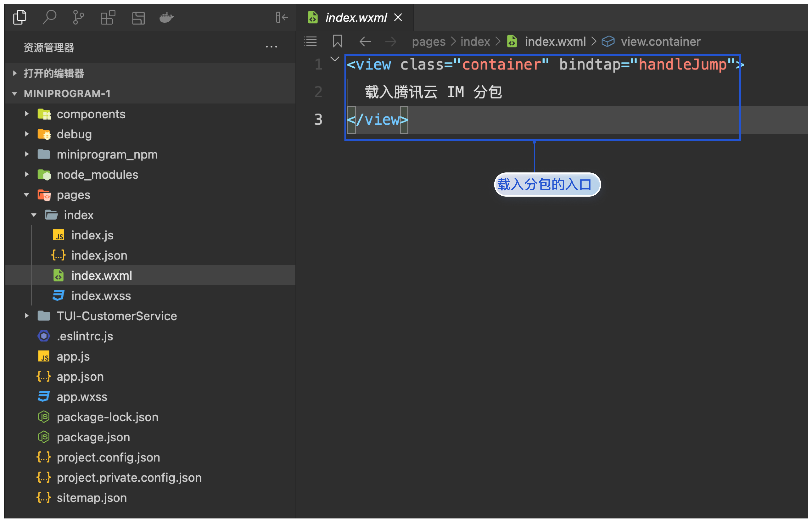
Task: Open index.wxss in the tree
Action: [x=150, y=296]
